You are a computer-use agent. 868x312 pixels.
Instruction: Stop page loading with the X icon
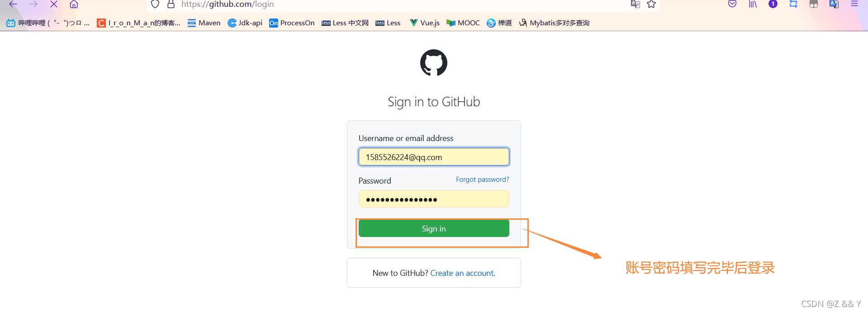coord(53,4)
